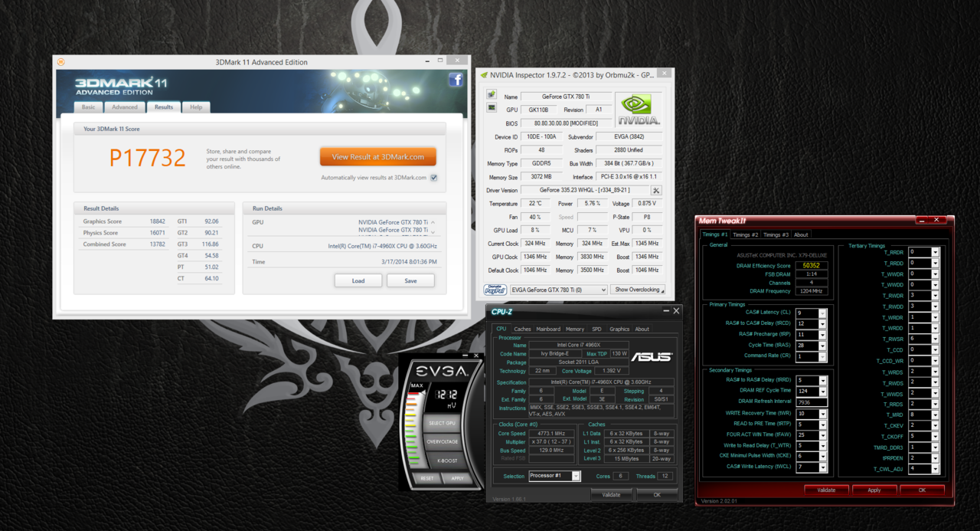Click the BIOS version field in Inspector
980x531 pixels.
[x=566, y=123]
